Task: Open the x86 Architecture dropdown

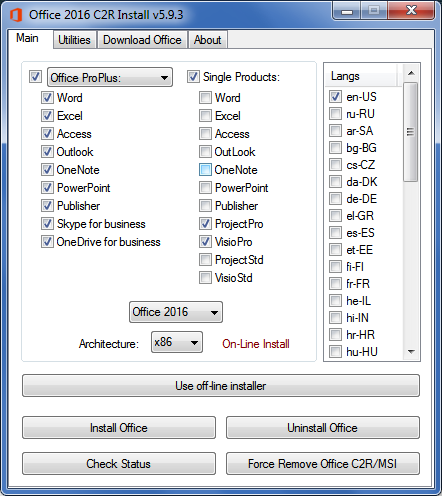Action: [177, 342]
